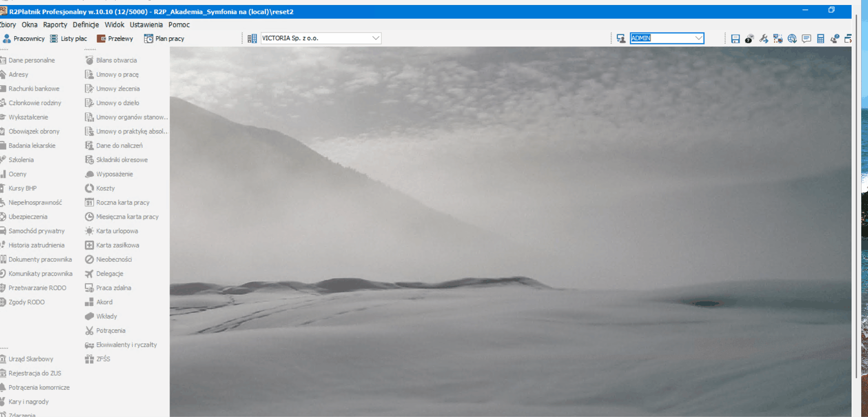Click the Ekwiwalenty i ryczałty icon
The image size is (868, 417).
[89, 345]
